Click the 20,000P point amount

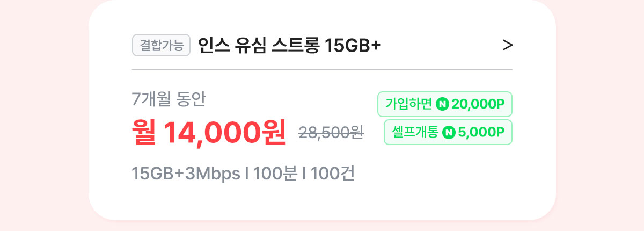click(x=479, y=104)
